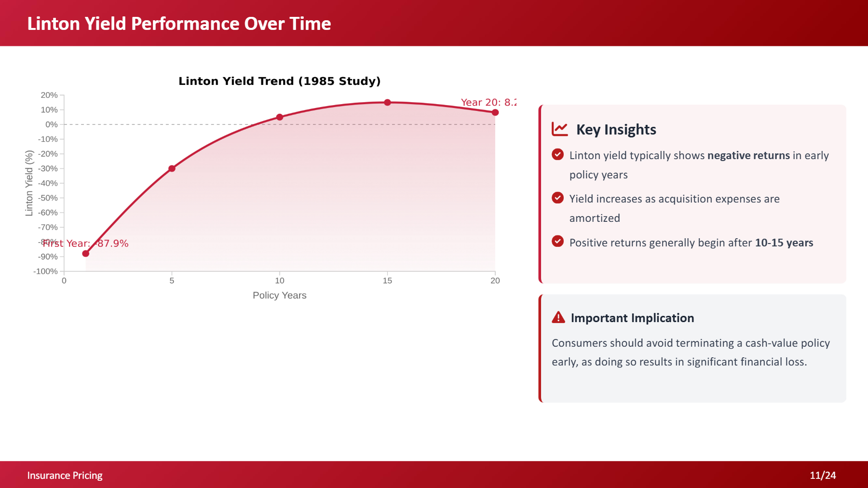Screen dimensions: 868x488
Task: Click the 'Year 20' annotation label
Action: coord(488,102)
